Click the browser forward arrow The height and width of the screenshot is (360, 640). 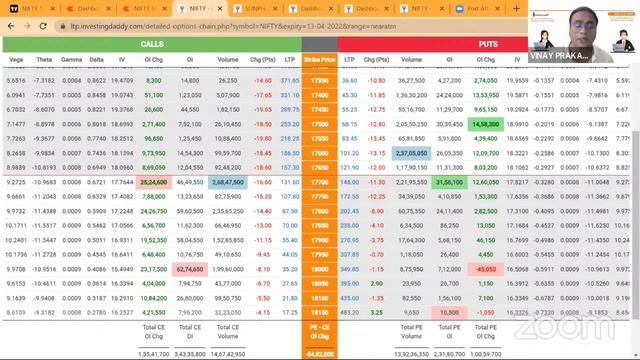27,26
